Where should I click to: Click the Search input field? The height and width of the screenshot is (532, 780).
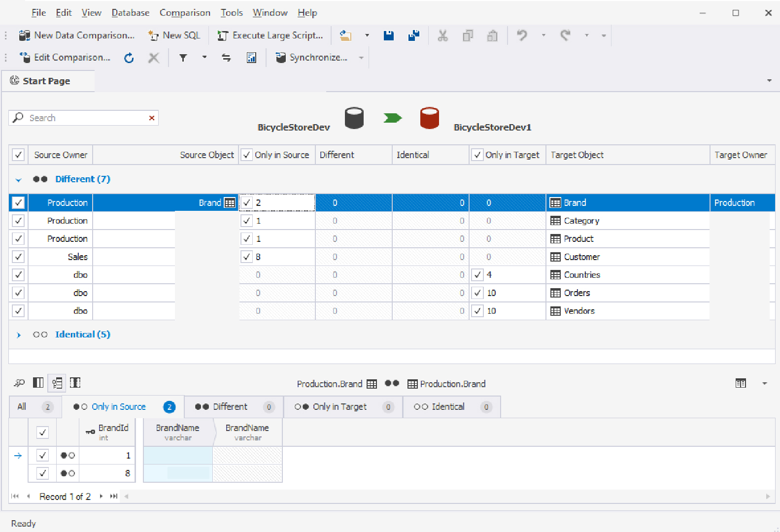(x=84, y=118)
